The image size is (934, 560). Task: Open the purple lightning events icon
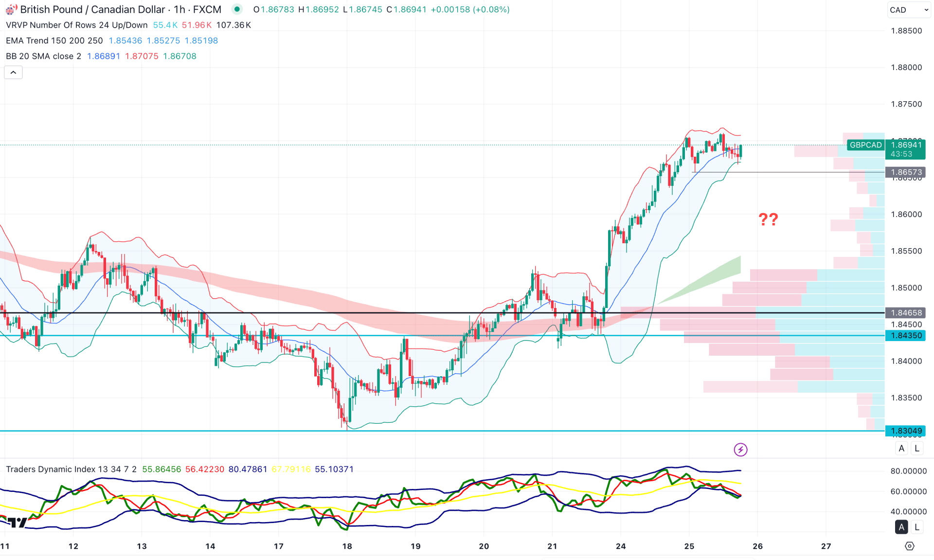pos(740,450)
